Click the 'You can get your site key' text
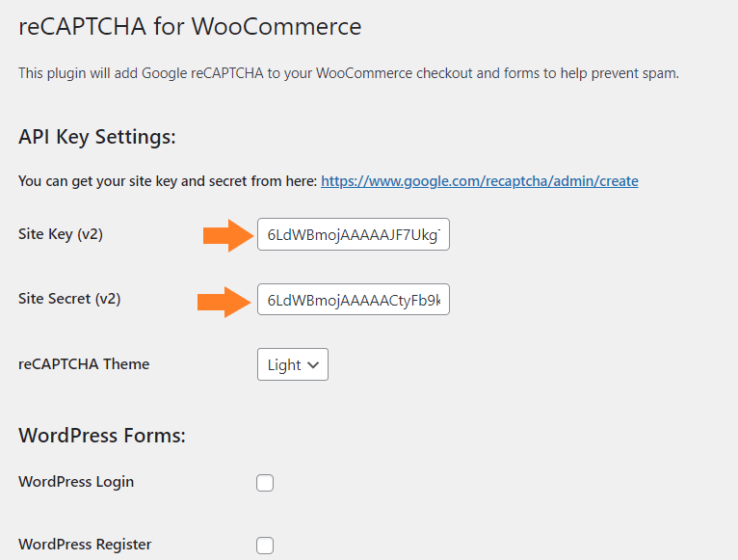The image size is (738, 560). tap(168, 181)
